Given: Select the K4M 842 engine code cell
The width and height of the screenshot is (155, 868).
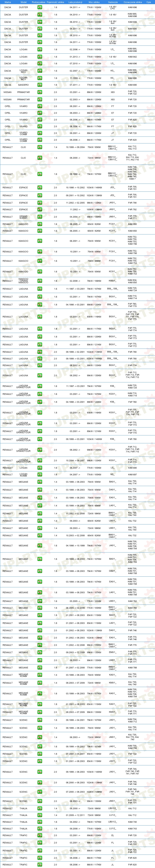Looking at the screenshot, I should [x=132, y=57].
